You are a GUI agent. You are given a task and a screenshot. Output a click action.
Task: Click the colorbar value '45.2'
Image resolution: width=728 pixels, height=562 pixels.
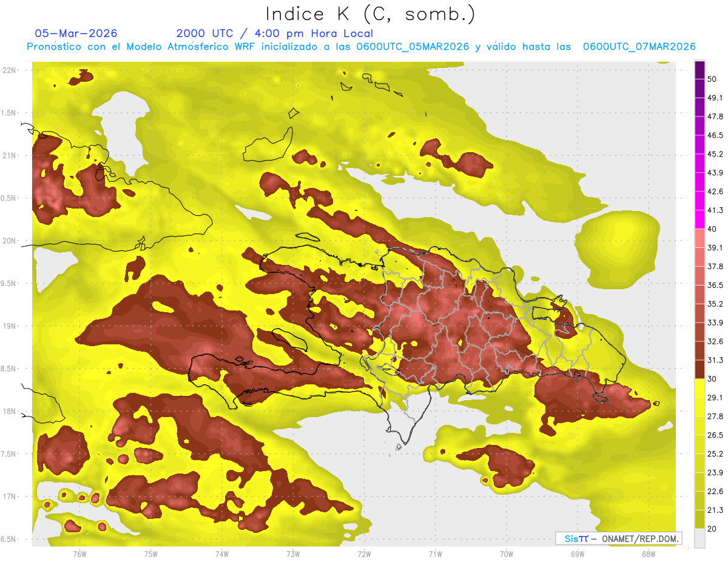tap(715, 154)
